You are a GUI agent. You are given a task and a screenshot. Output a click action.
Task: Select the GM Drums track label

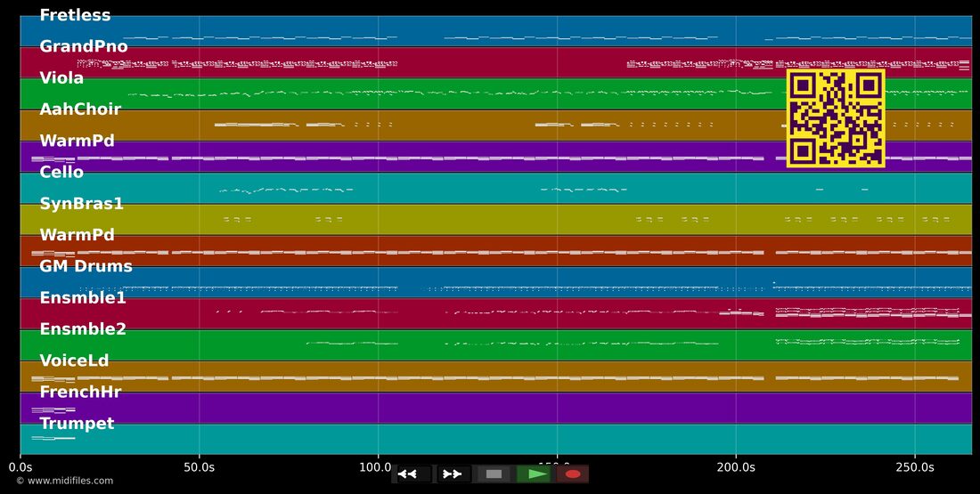coord(86,266)
